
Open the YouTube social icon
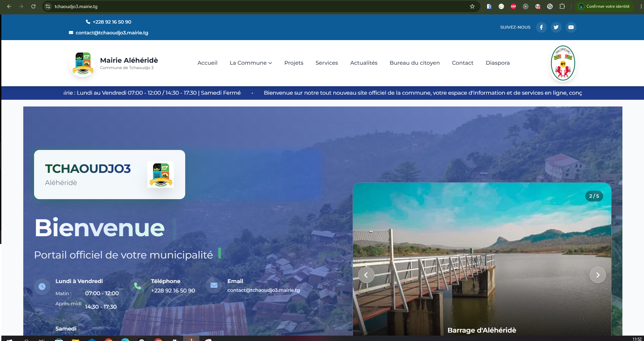[x=571, y=27]
